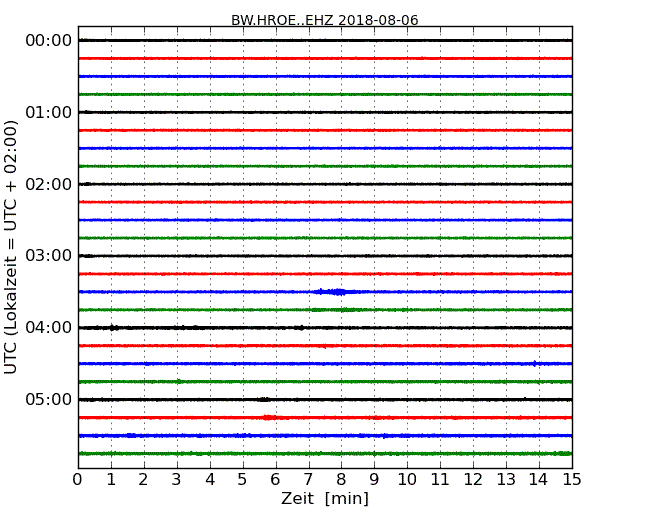Click the Zeit axis tick label 7
This screenshot has width=650, height=520.
308,480
